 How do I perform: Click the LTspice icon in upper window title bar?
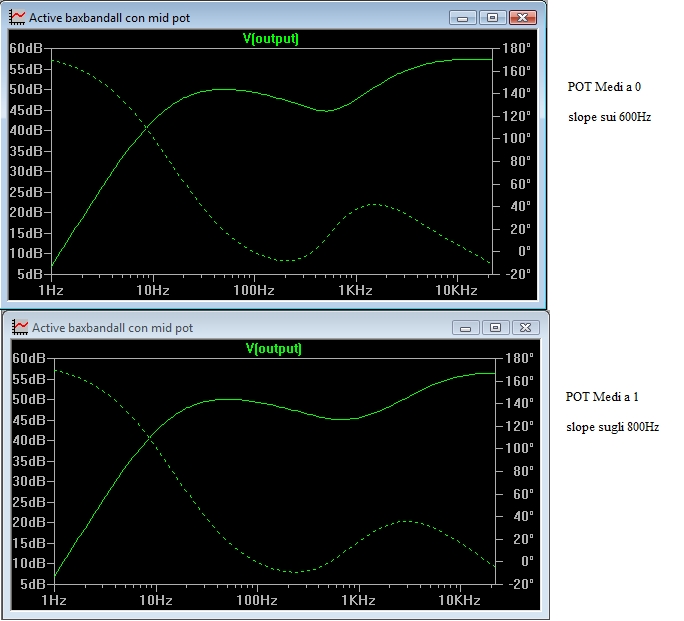pos(18,17)
